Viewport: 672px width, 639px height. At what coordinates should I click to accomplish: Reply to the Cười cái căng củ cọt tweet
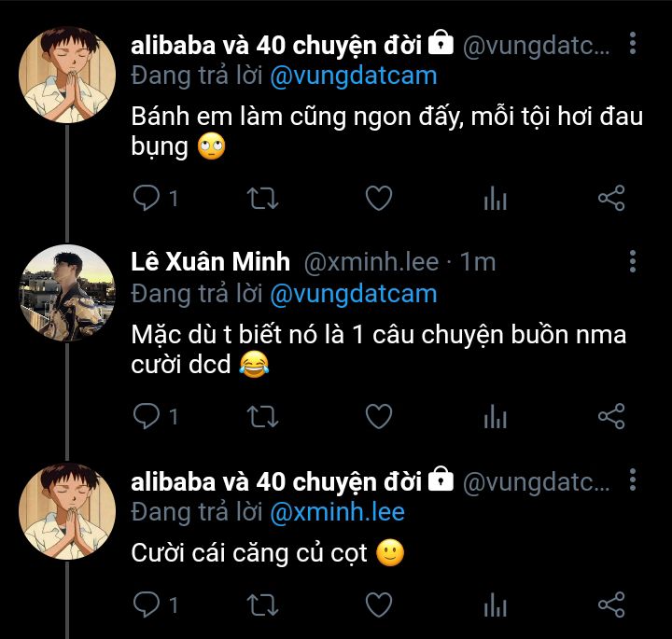pos(147,605)
